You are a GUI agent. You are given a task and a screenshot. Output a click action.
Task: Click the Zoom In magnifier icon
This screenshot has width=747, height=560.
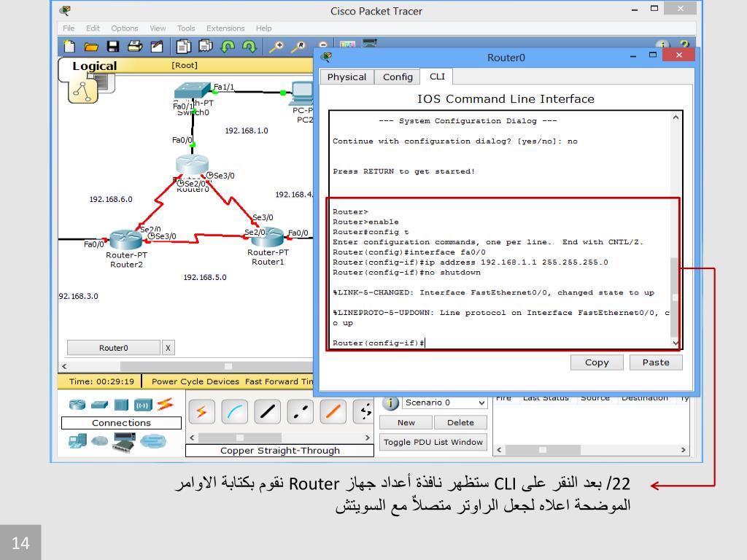[276, 47]
